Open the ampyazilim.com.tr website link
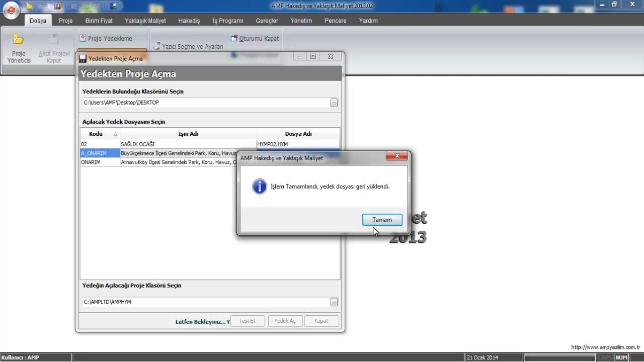Viewport: 644px width, 362px height. click(606, 347)
